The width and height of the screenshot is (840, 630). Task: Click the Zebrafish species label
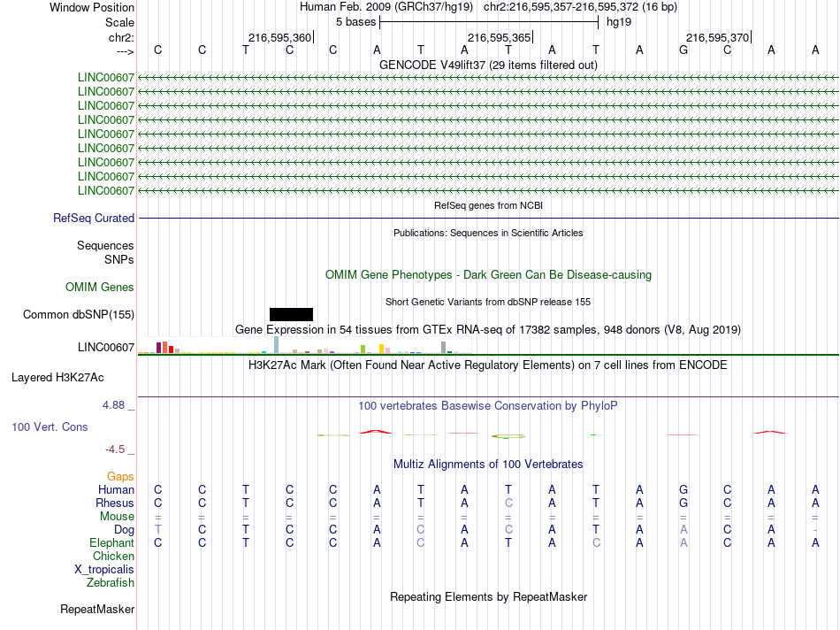click(111, 583)
